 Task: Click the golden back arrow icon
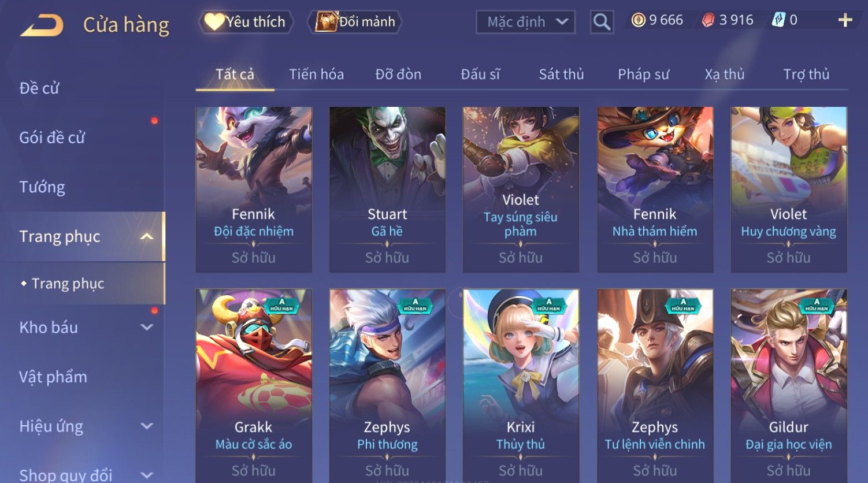pyautogui.click(x=42, y=25)
